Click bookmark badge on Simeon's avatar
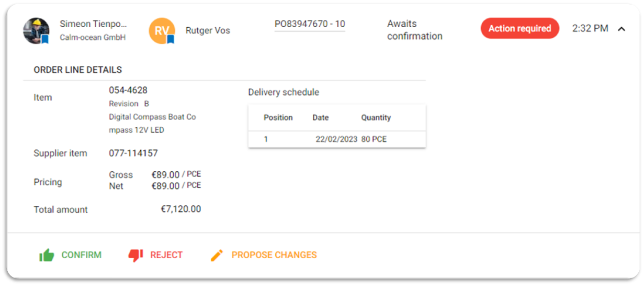 coord(44,39)
